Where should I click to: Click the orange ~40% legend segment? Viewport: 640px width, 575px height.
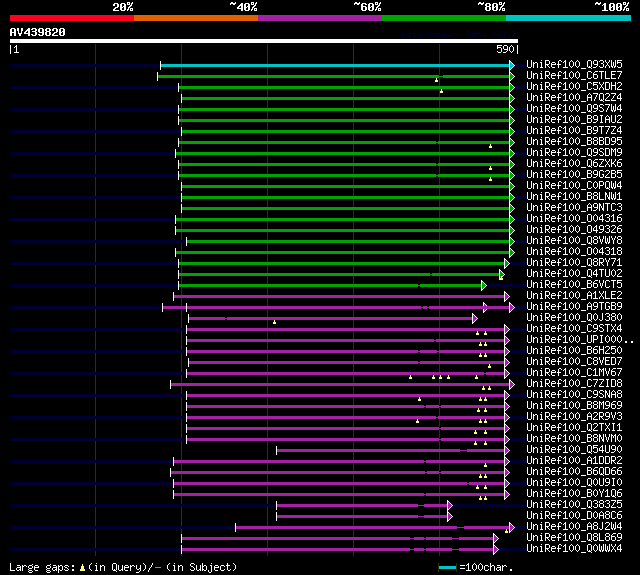coord(196,18)
